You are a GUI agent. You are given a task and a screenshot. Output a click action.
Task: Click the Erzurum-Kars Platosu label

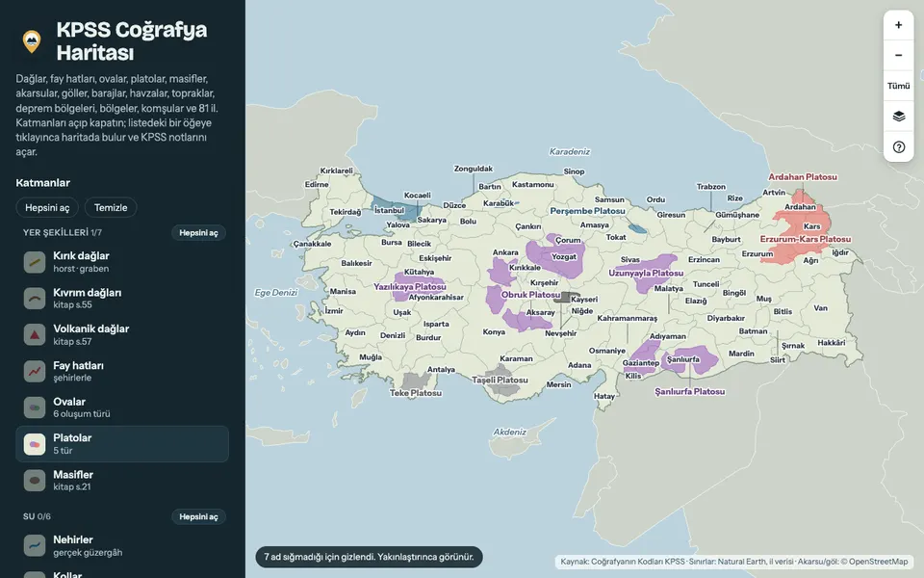(x=806, y=240)
